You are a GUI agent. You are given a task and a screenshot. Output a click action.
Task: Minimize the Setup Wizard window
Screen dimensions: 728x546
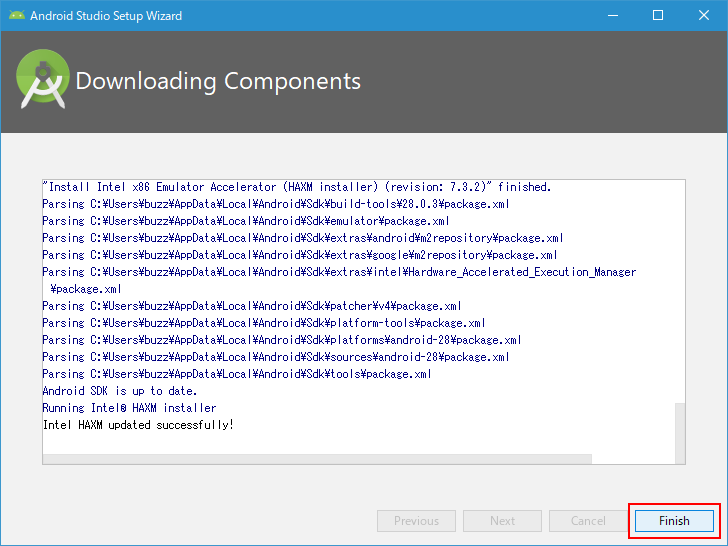coord(613,15)
